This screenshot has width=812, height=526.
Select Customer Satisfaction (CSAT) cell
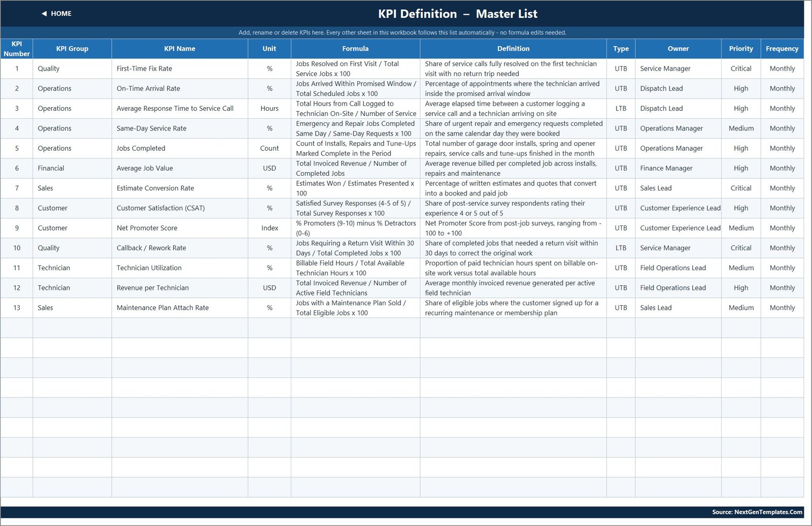pyautogui.click(x=180, y=208)
